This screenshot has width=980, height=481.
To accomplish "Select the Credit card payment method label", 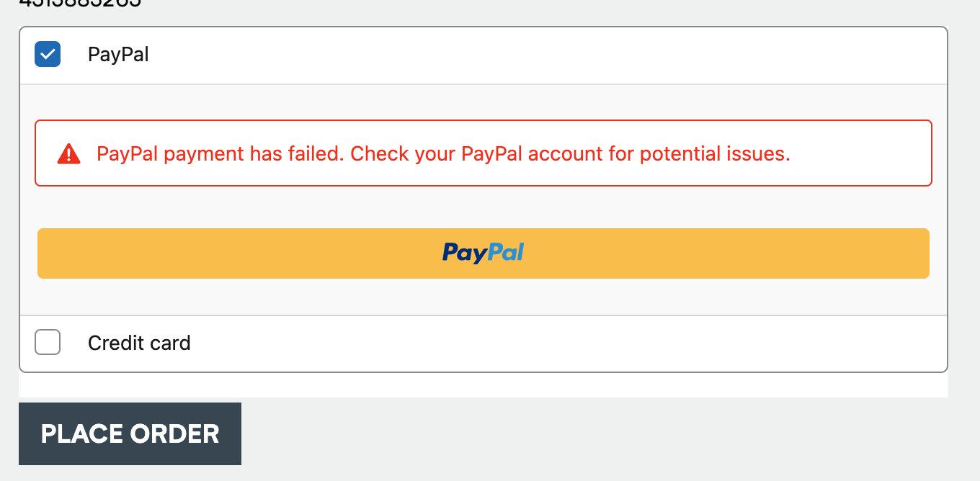I will click(138, 342).
